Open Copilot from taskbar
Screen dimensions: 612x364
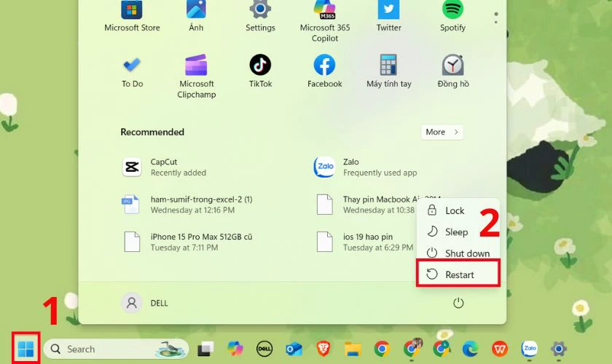pos(235,349)
